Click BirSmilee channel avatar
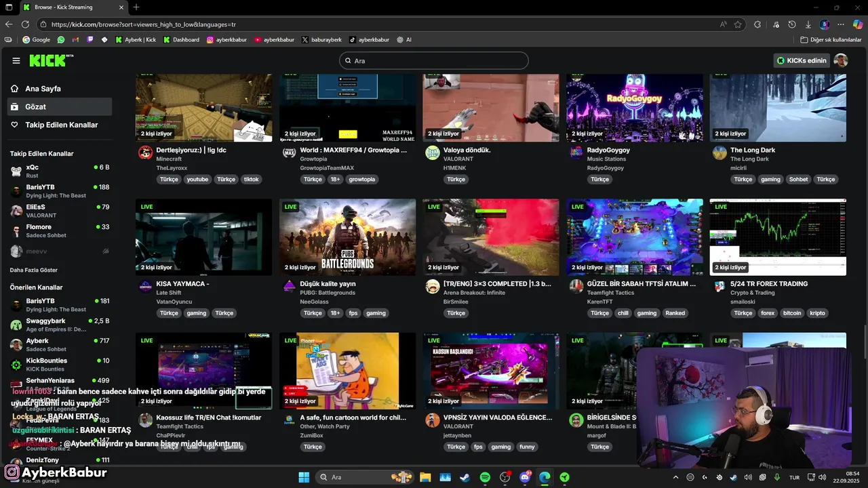868x488 pixels. (433, 286)
